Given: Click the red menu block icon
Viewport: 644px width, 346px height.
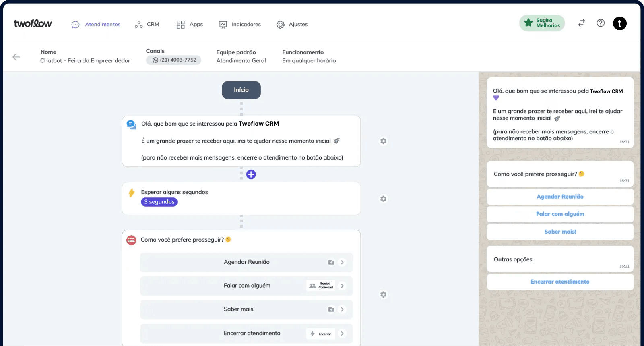Looking at the screenshot, I should coord(131,240).
